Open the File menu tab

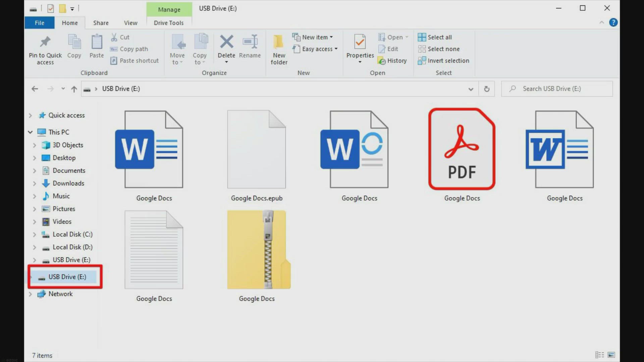coord(39,23)
